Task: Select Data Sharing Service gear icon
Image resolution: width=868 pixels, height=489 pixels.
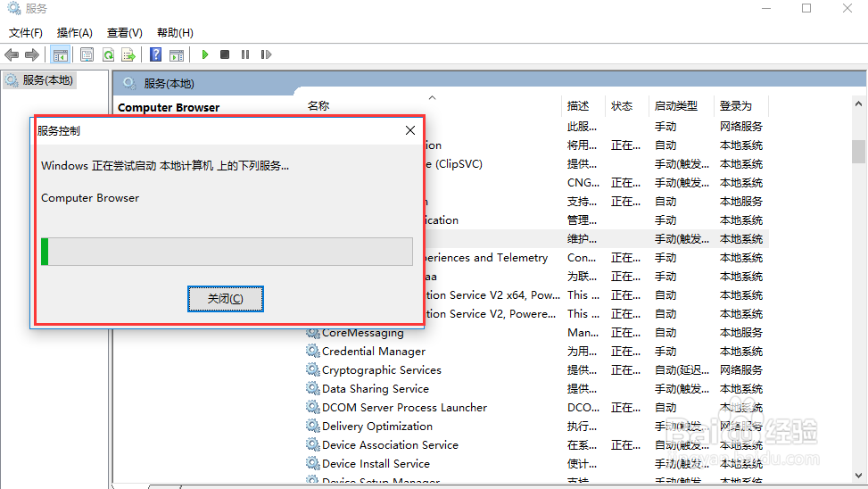Action: [x=313, y=389]
